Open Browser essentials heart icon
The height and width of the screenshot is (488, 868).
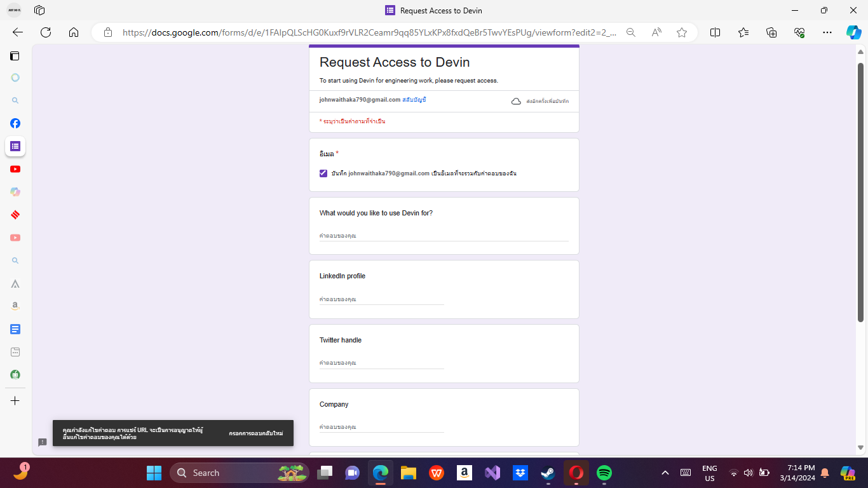pyautogui.click(x=799, y=32)
